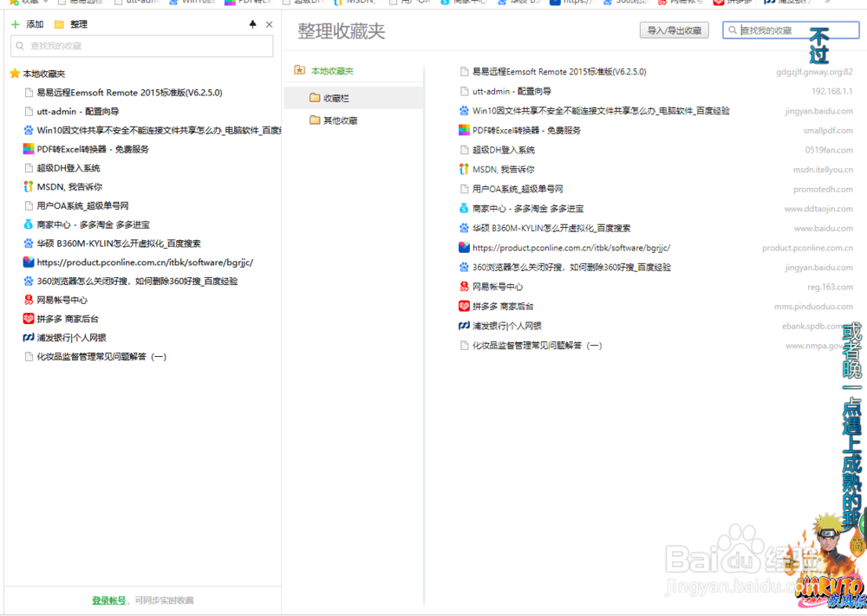Click folder icon next to 其他收藏

(316, 120)
